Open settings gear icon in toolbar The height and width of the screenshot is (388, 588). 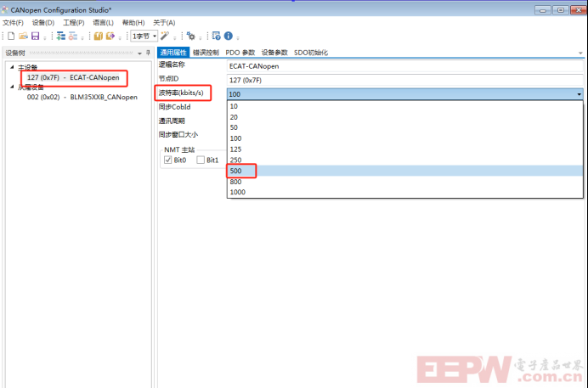pos(191,36)
